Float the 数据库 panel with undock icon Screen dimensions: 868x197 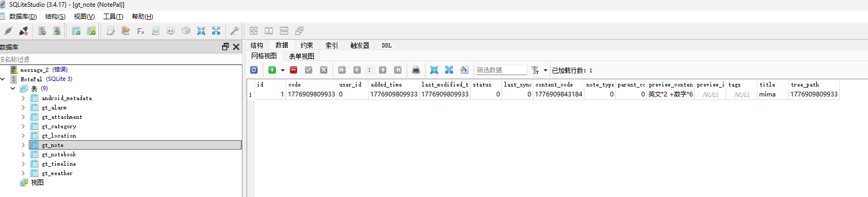pyautogui.click(x=225, y=47)
